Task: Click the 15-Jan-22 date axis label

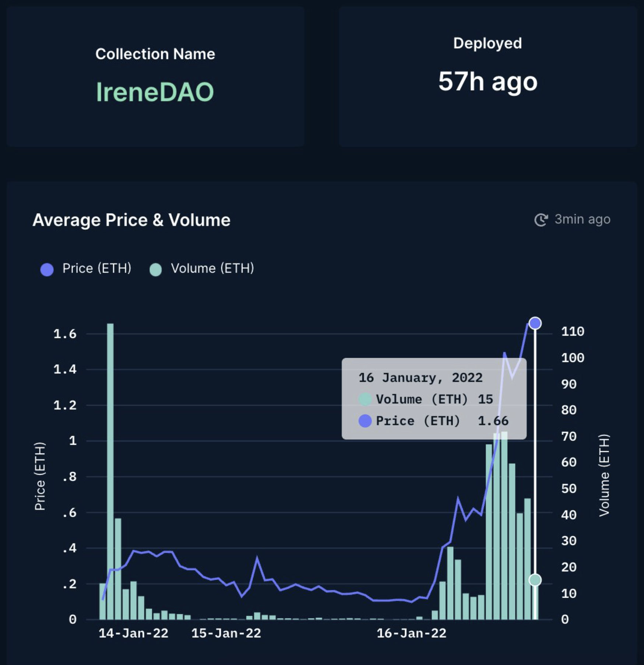Action: [226, 633]
